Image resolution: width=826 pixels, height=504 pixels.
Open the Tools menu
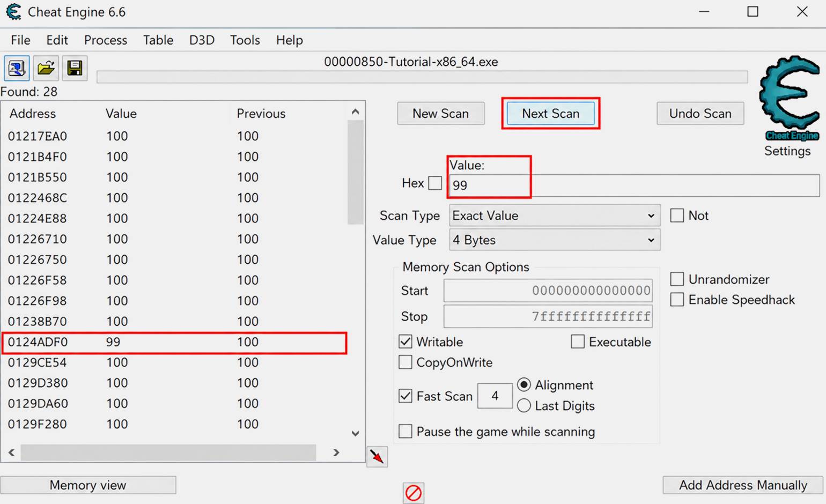point(245,40)
